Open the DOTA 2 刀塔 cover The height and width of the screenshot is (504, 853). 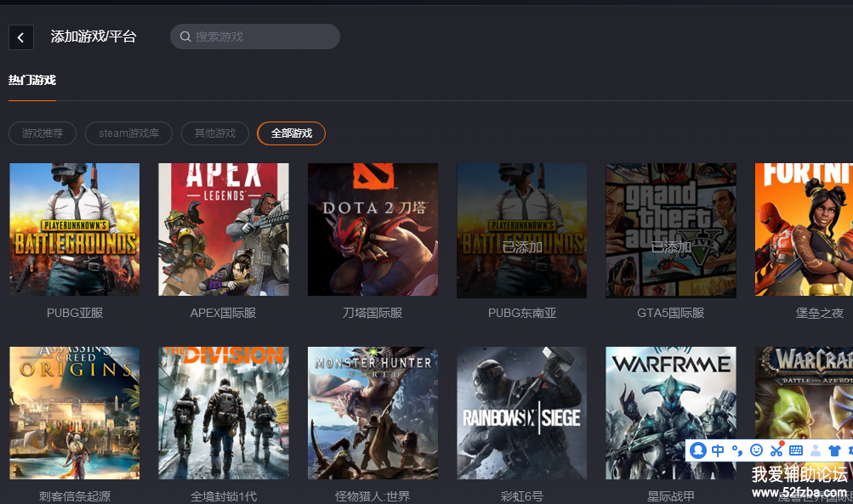372,229
